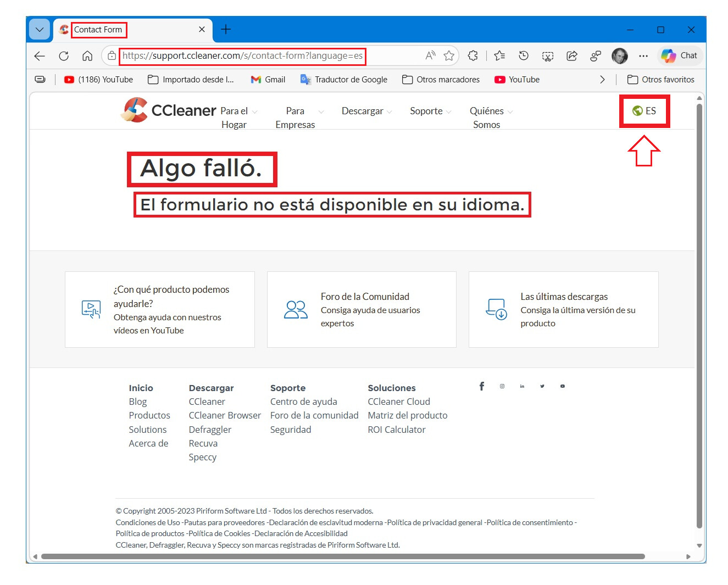Open the ES language selector
The width and height of the screenshot is (728, 585).
tap(644, 111)
